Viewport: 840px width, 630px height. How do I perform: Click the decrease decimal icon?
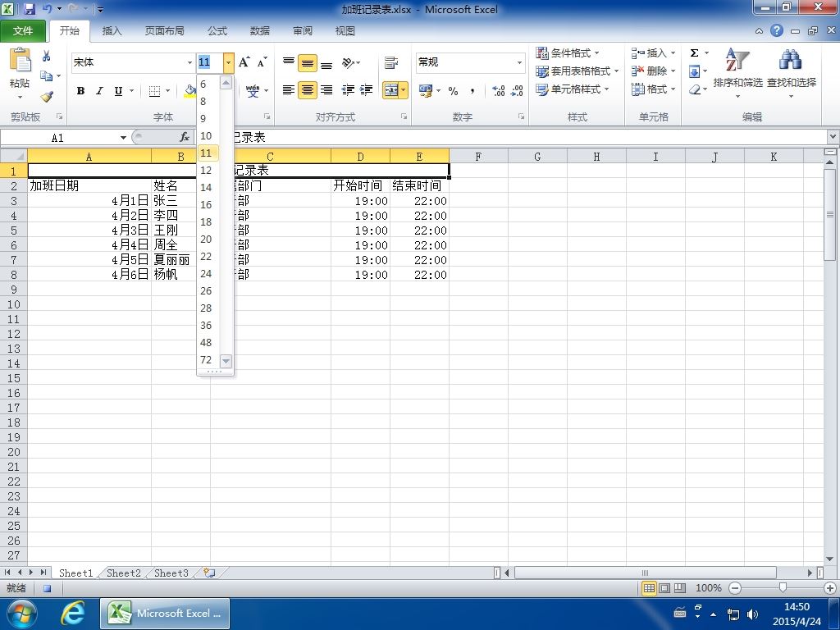[x=517, y=90]
